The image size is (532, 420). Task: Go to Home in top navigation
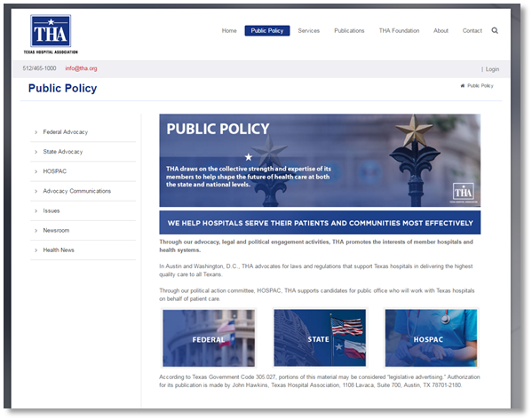coord(229,30)
